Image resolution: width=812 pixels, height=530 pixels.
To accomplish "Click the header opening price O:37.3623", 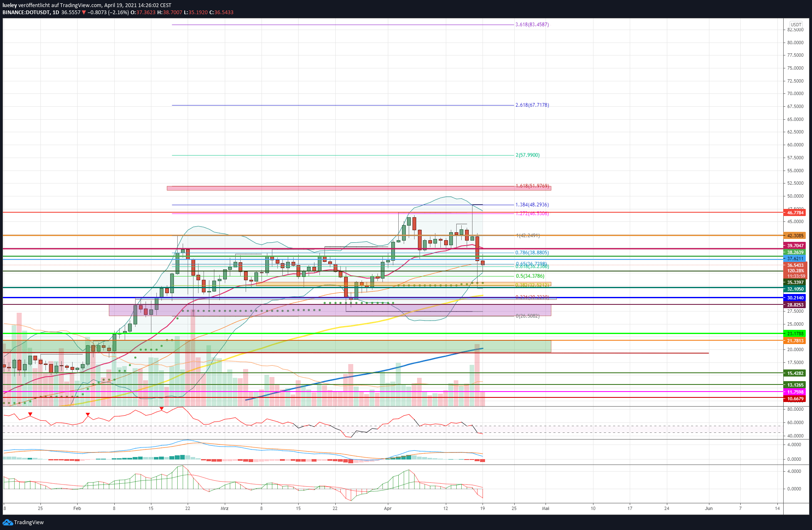I will tap(143, 13).
